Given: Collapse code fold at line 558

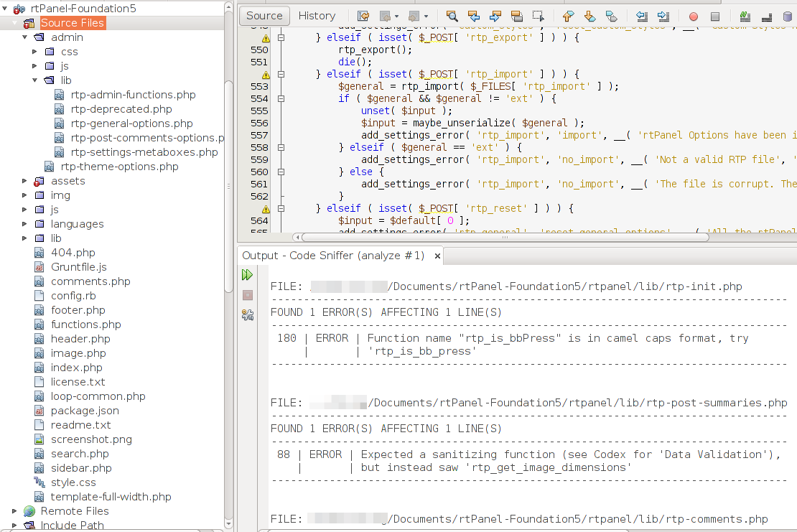Looking at the screenshot, I should pyautogui.click(x=281, y=147).
